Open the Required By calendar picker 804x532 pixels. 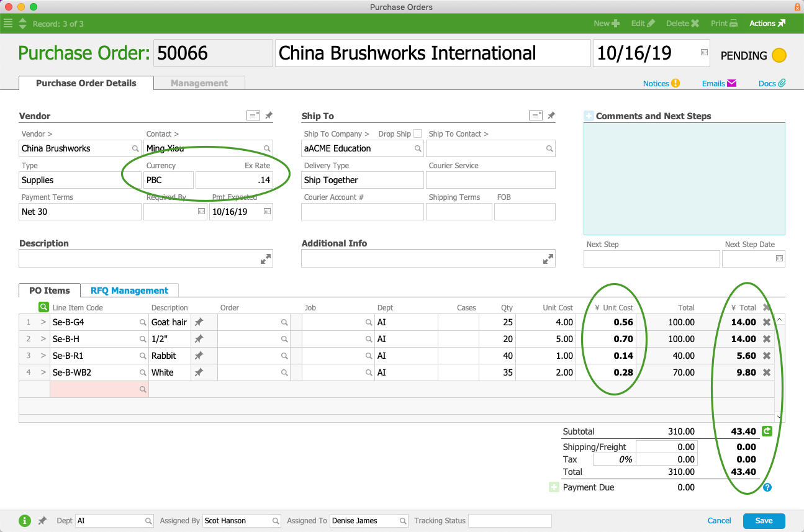[201, 212]
